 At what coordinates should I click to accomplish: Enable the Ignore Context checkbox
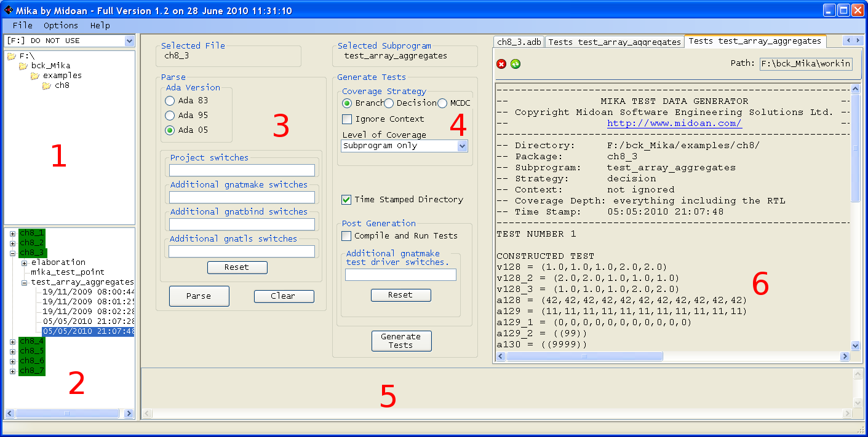pyautogui.click(x=347, y=119)
